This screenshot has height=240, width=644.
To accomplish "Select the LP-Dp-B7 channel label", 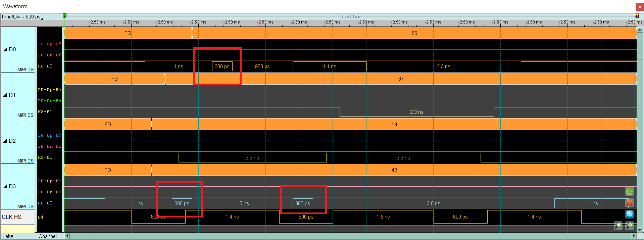I will pyautogui.click(x=50, y=90).
